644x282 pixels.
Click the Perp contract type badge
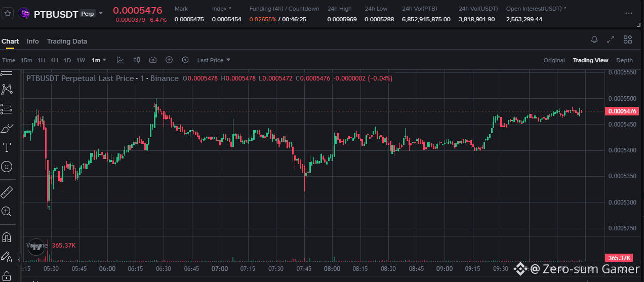click(88, 14)
